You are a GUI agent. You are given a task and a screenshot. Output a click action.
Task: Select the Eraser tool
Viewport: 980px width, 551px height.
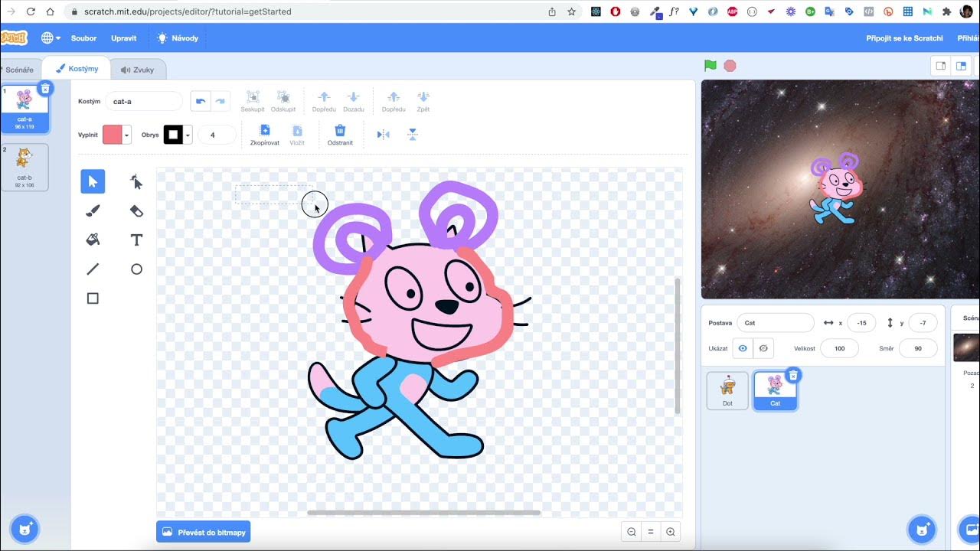(136, 210)
